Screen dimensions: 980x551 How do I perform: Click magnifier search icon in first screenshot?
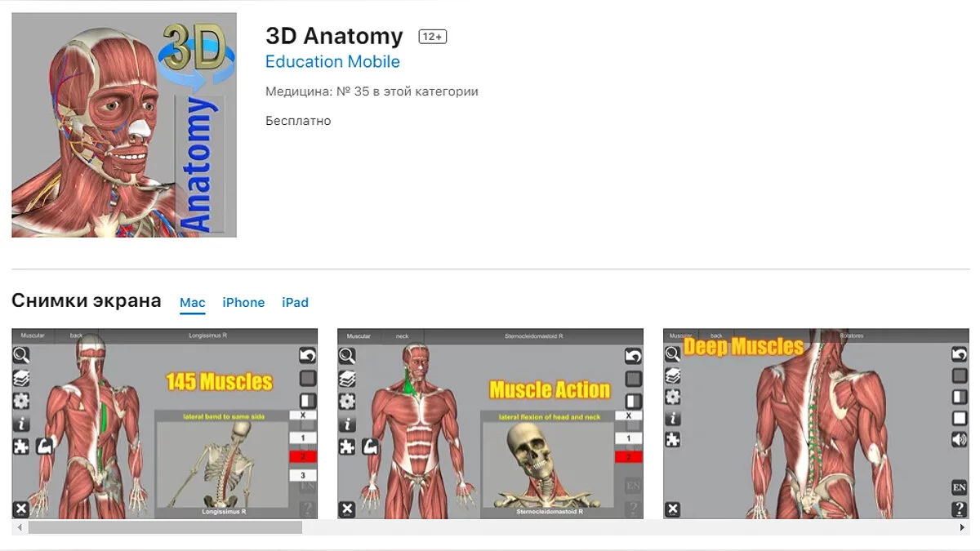(21, 355)
